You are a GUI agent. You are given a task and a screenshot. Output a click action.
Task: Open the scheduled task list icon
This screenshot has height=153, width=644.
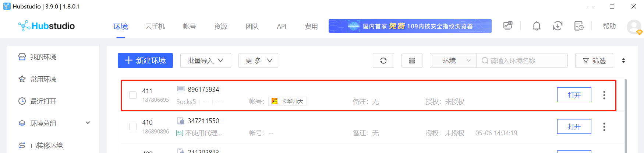(x=579, y=26)
